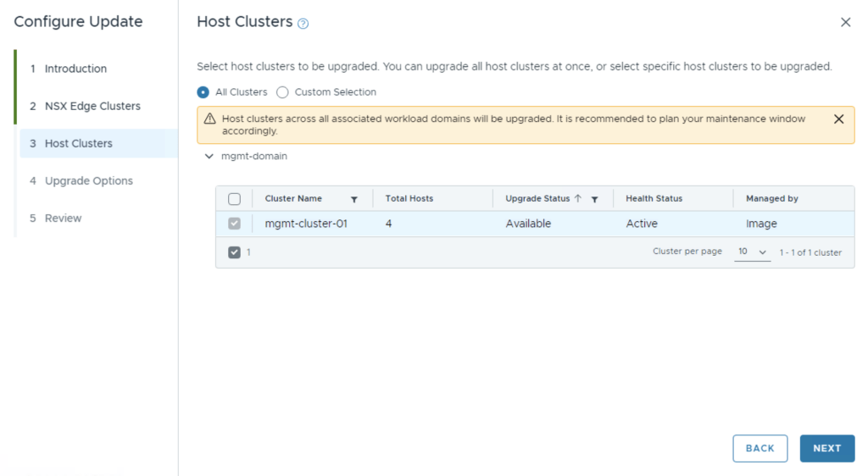Go to NSX Edge Clusters step
This screenshot has width=868, height=476.
tap(92, 106)
